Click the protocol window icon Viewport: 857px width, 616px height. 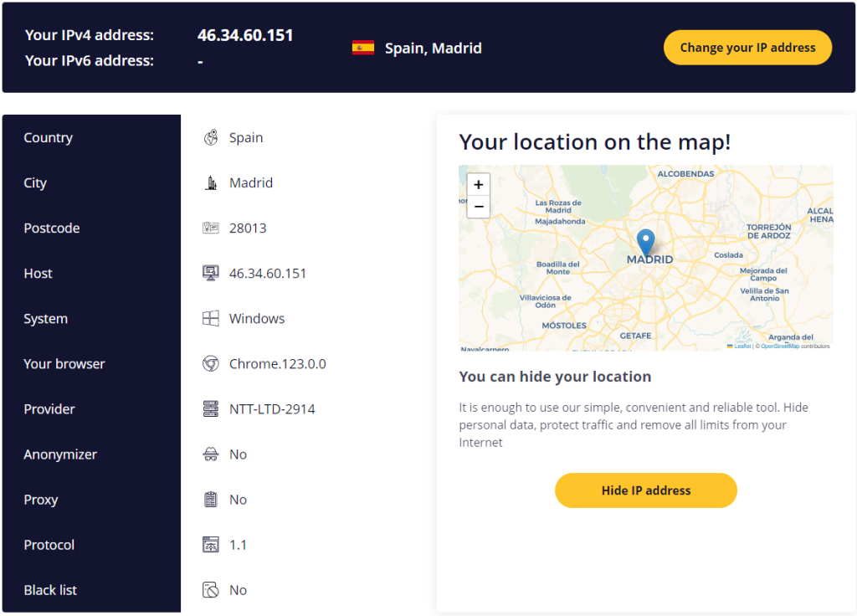(x=211, y=544)
